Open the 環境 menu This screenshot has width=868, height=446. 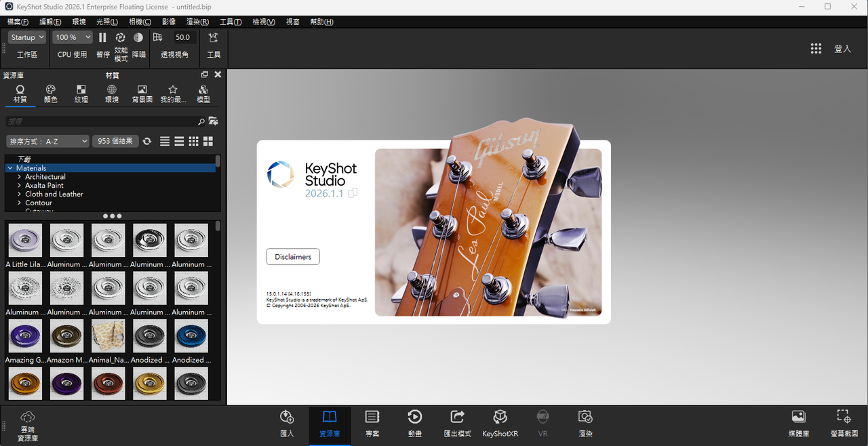coord(79,22)
